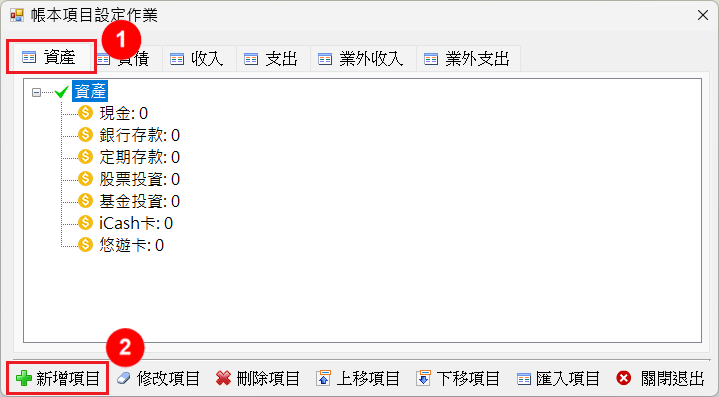Viewport: 719px width, 397px height.
Task: Select the iCash卡: 0 item
Action: click(136, 223)
